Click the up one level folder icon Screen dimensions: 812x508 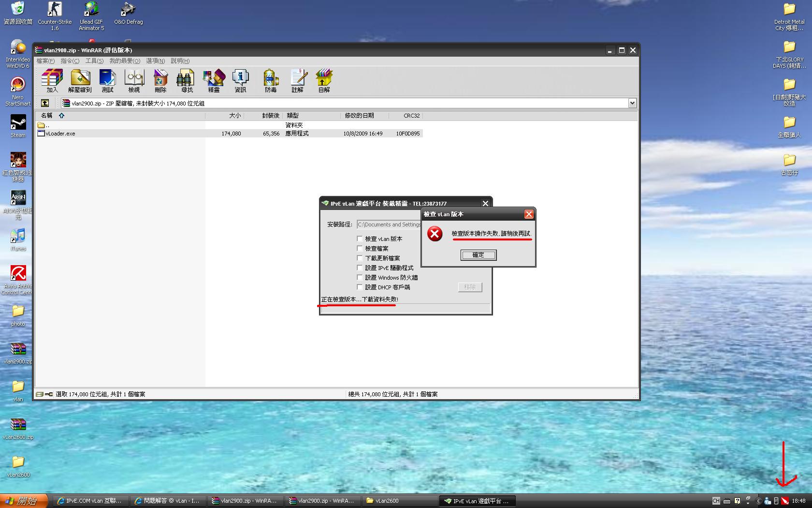[x=45, y=103]
